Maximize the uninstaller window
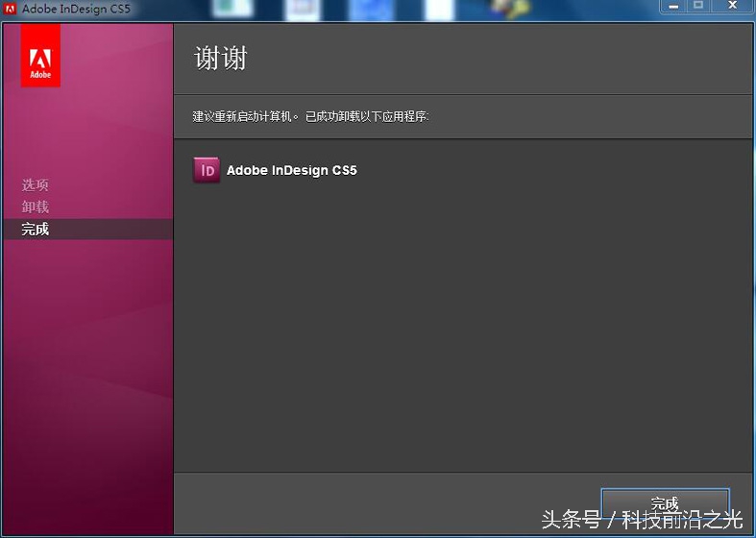This screenshot has height=538, width=756. (698, 6)
